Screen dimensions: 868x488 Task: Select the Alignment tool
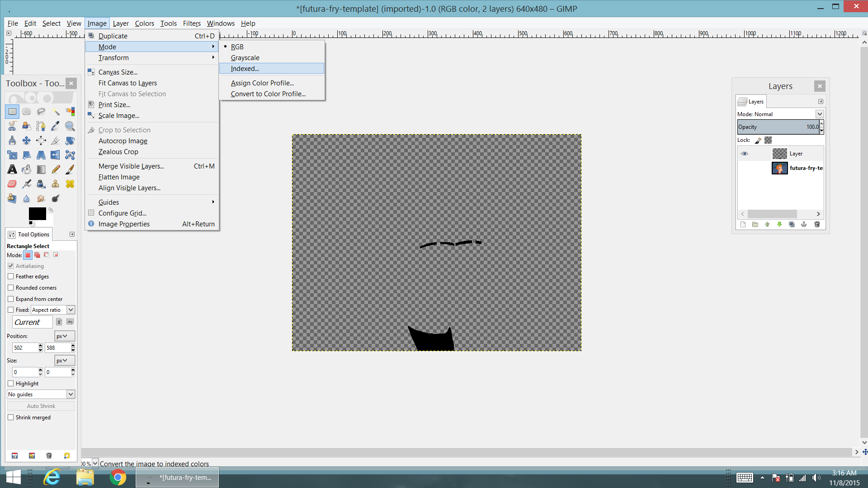41,141
